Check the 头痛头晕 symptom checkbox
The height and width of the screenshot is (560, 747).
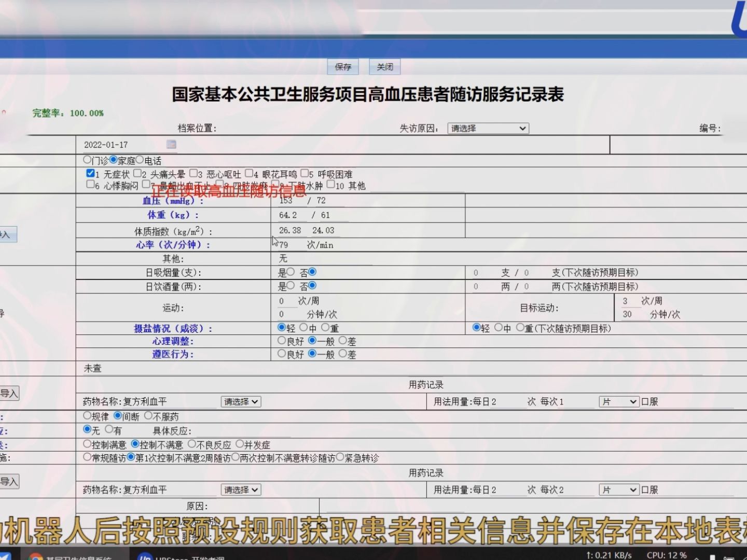[137, 173]
